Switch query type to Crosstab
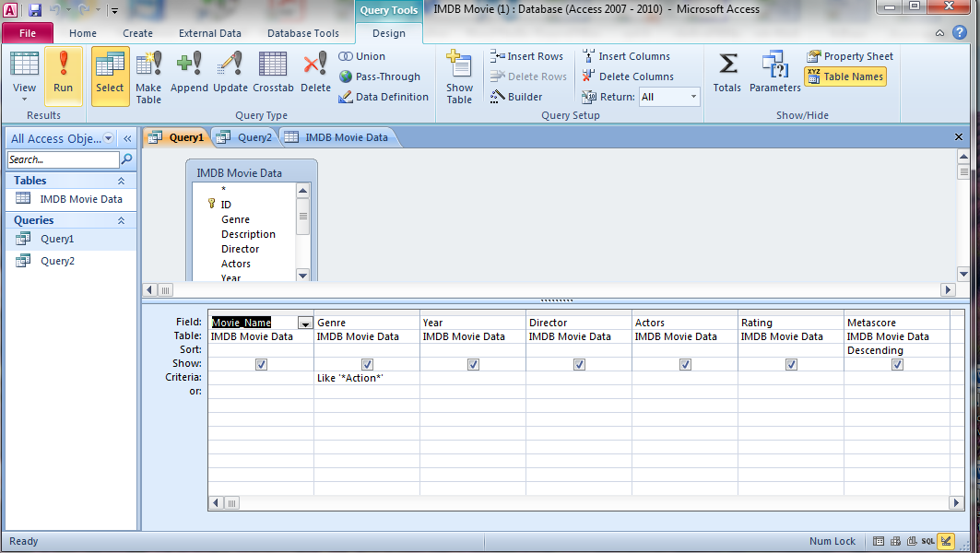980x553 pixels. point(271,74)
